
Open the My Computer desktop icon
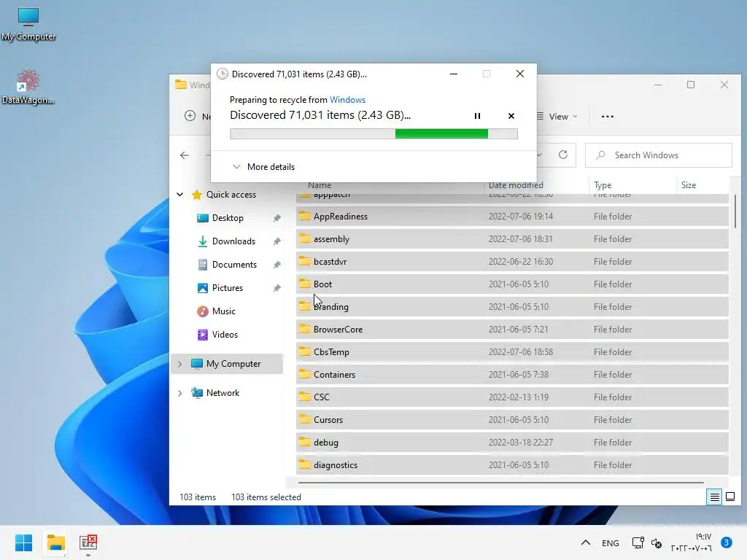[x=28, y=24]
